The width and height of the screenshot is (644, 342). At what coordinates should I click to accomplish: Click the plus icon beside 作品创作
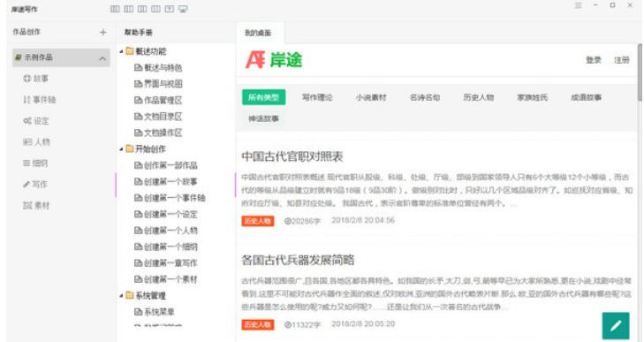click(102, 33)
